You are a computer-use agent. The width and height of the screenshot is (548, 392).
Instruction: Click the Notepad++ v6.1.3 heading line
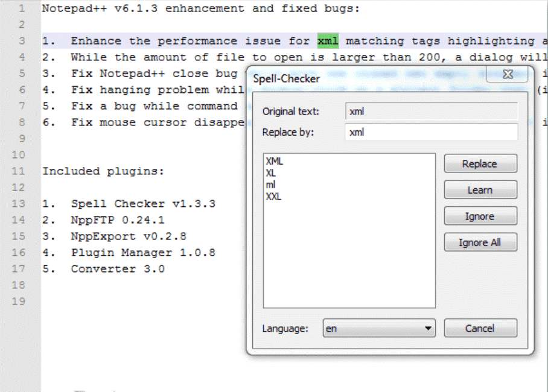point(200,8)
